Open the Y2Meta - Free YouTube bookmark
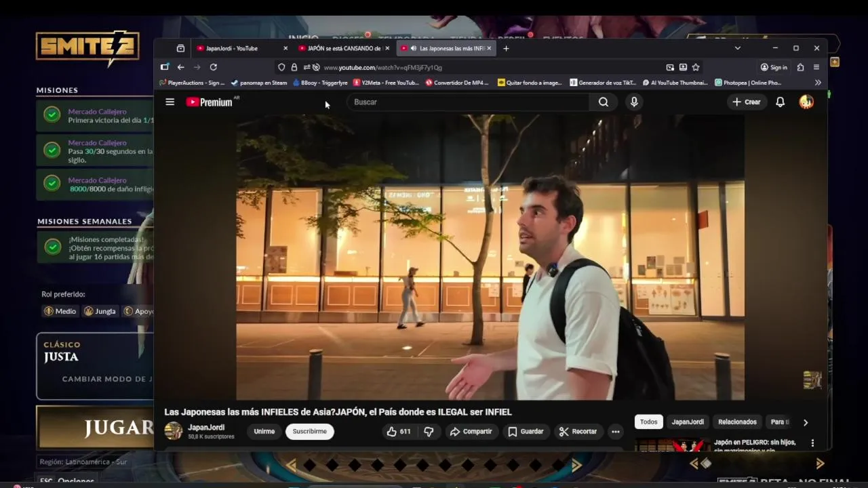The height and width of the screenshot is (488, 868). click(386, 83)
